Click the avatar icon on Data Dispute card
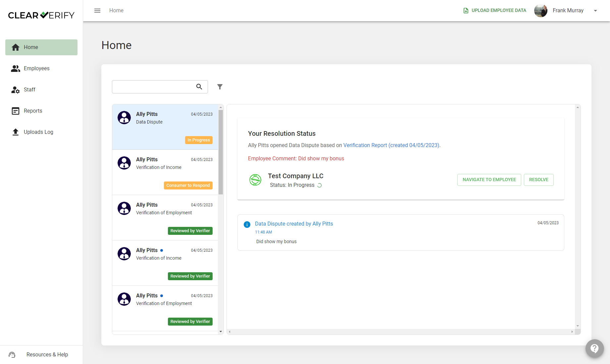 click(x=124, y=118)
